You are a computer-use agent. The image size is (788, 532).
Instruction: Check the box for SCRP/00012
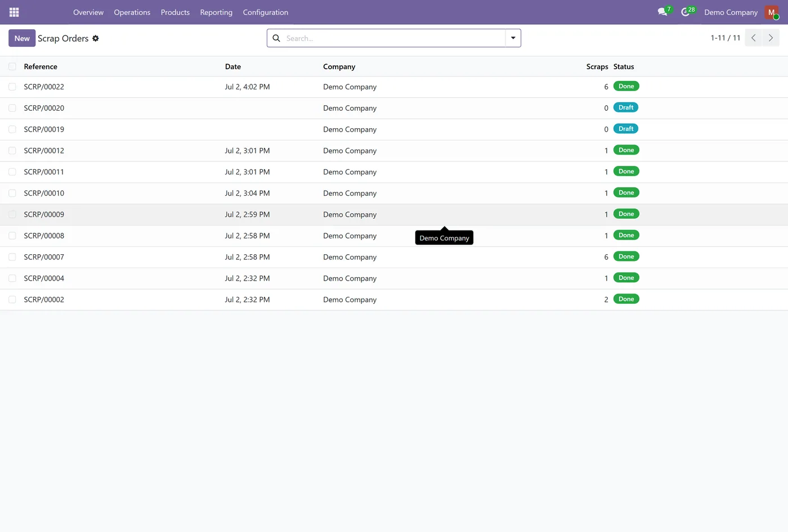click(12, 151)
